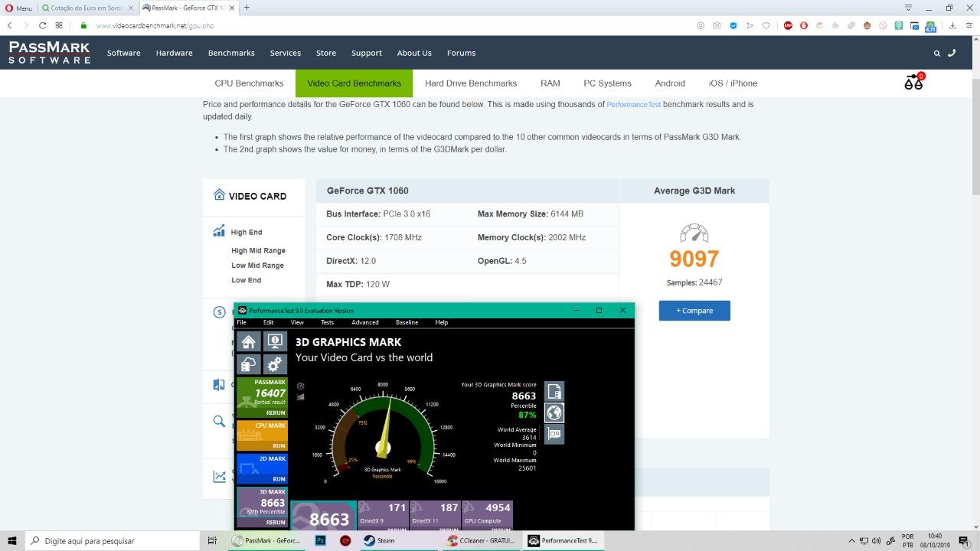Reload the page with the refresh icon
The image size is (980, 551).
(x=42, y=25)
